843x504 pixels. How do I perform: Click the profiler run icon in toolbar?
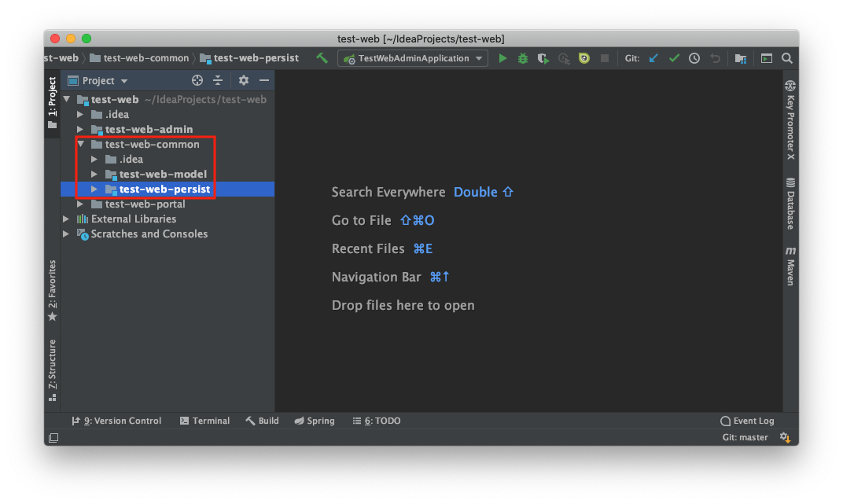(563, 58)
